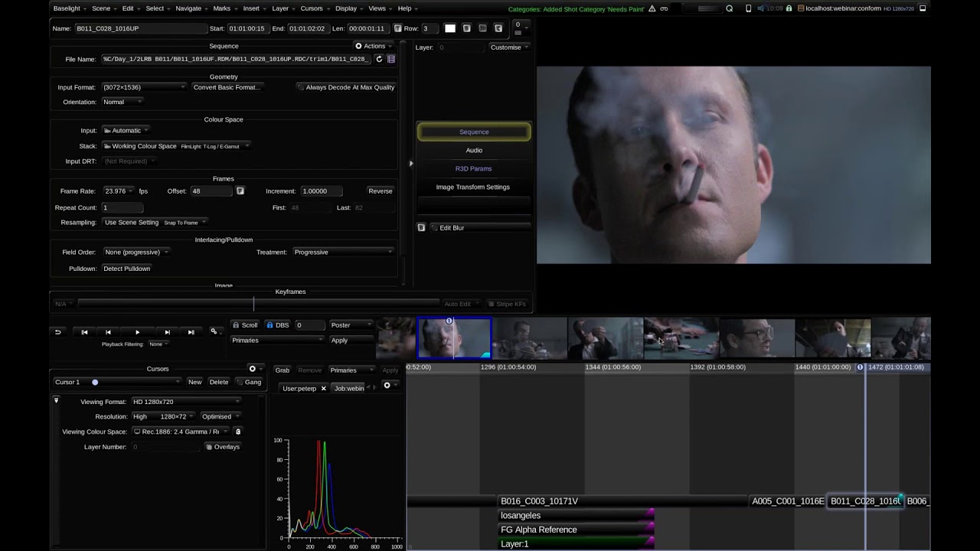Open the Input colour space Automatic dropdown
This screenshot has height=551, width=980.
126,130
